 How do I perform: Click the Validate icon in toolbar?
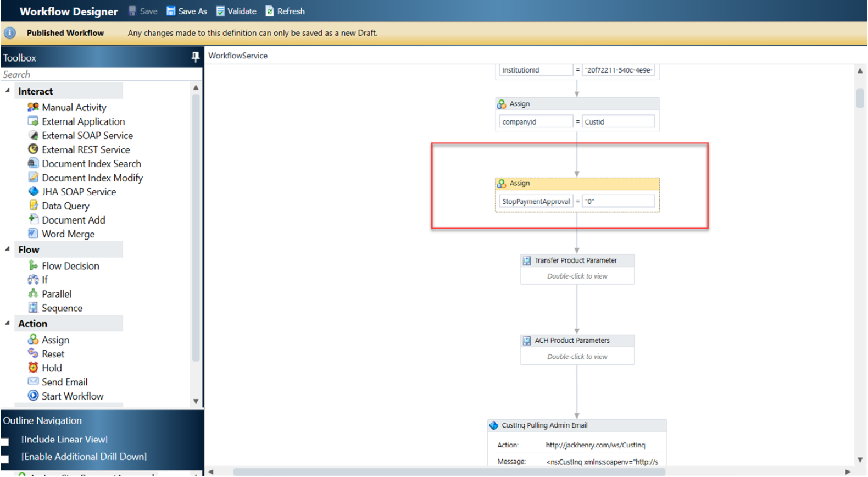point(220,11)
